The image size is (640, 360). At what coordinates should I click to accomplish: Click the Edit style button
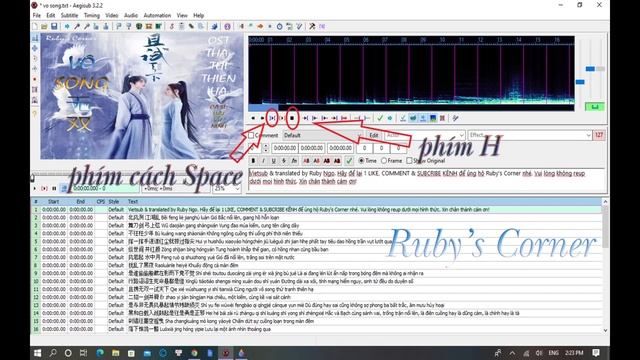[x=373, y=136]
